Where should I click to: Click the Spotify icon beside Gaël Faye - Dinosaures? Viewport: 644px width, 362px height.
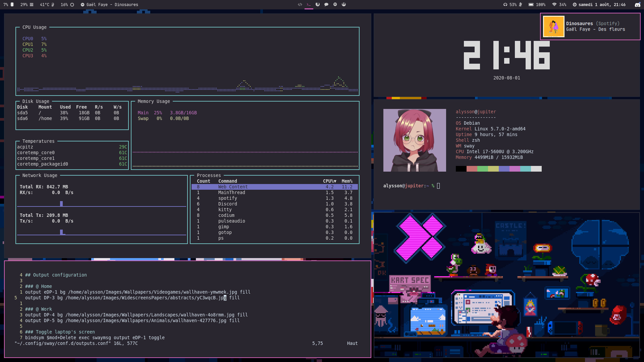[83, 5]
